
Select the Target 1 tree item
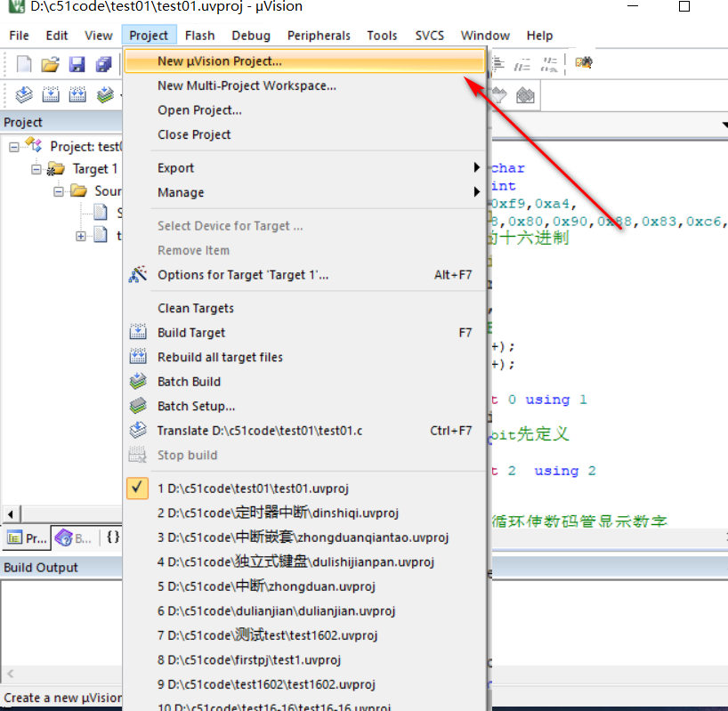tap(94, 169)
